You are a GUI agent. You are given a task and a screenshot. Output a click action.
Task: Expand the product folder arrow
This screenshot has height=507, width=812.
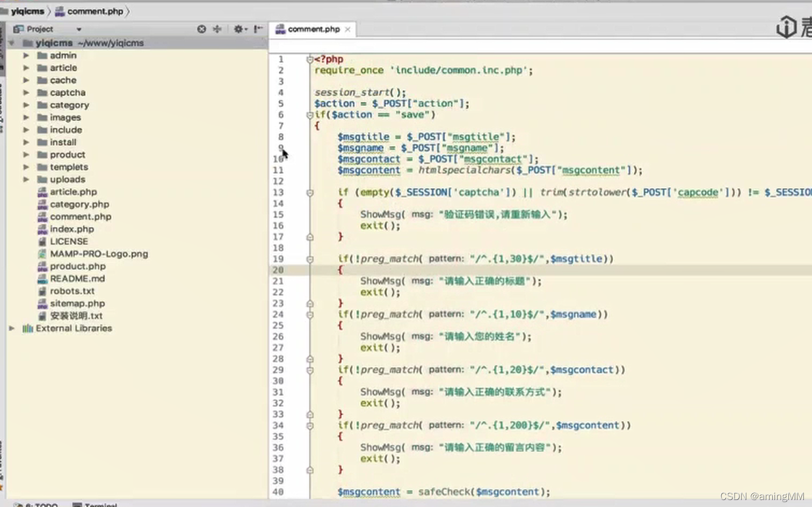[x=26, y=154]
